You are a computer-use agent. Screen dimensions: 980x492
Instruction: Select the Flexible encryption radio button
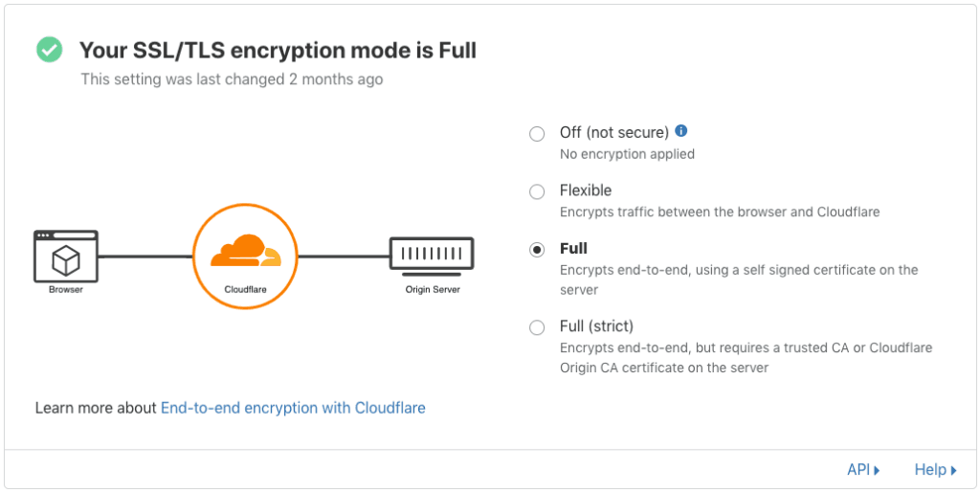[537, 191]
